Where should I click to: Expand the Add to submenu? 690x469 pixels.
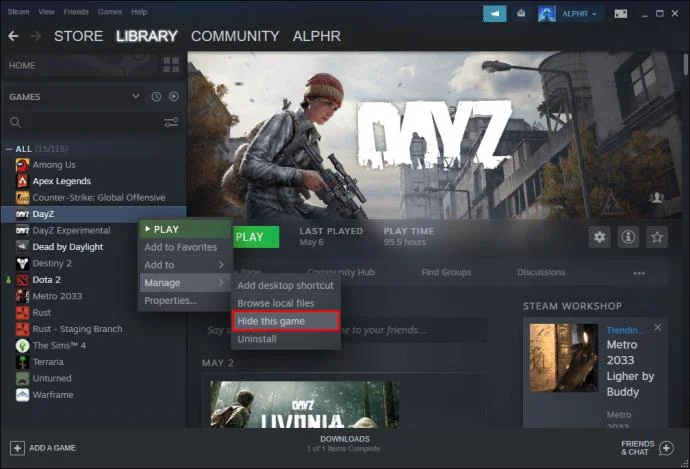coord(185,265)
